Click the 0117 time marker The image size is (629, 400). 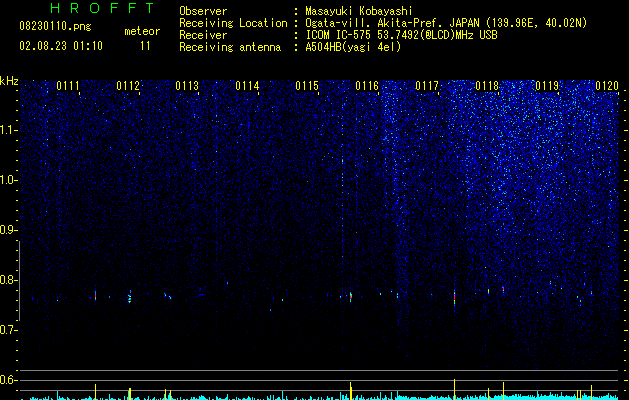point(427,86)
